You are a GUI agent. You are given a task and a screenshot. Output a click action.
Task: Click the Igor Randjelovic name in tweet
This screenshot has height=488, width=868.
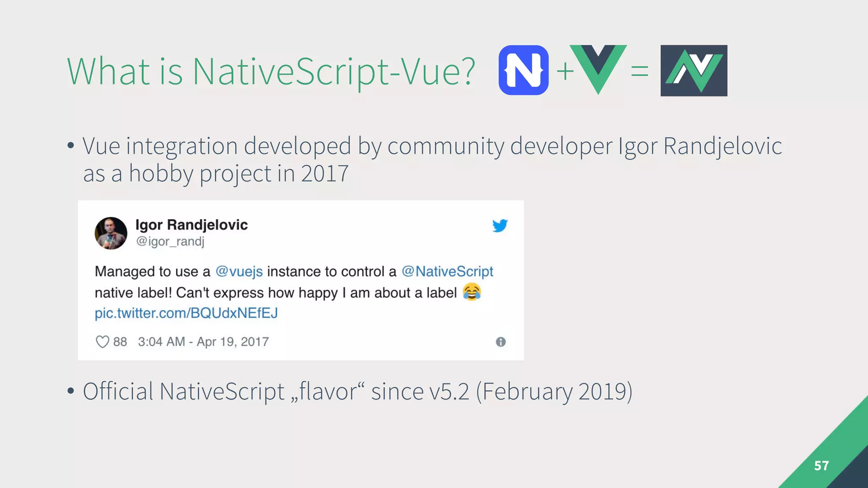coord(192,225)
